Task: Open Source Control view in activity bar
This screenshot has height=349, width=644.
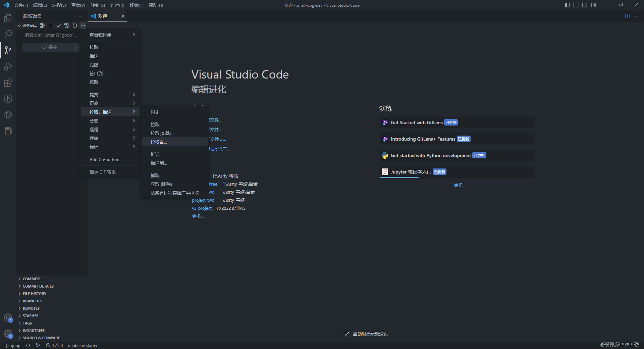Action: point(8,50)
